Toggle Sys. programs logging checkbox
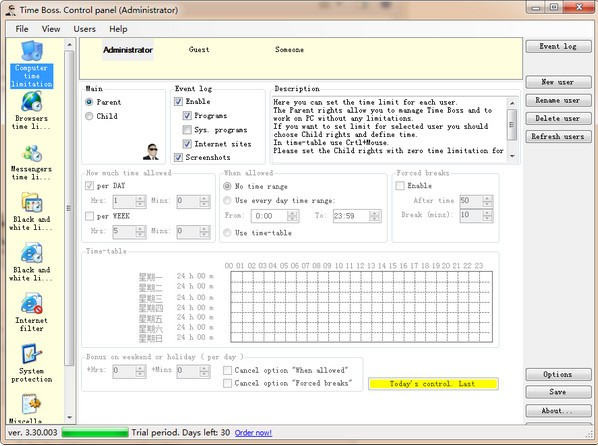 pos(187,130)
